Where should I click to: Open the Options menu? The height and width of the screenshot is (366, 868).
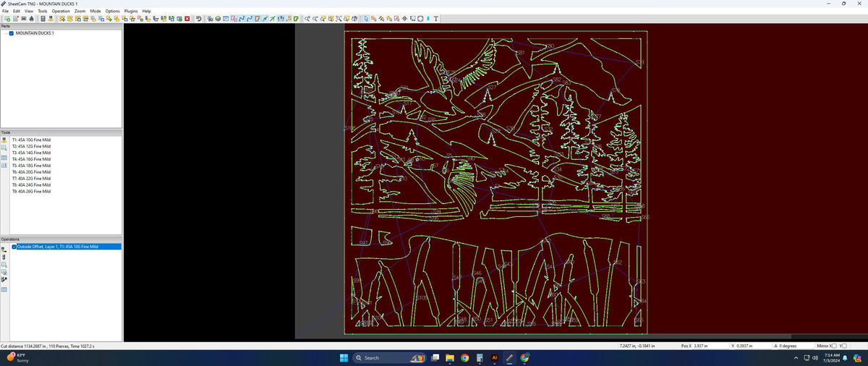(x=112, y=12)
